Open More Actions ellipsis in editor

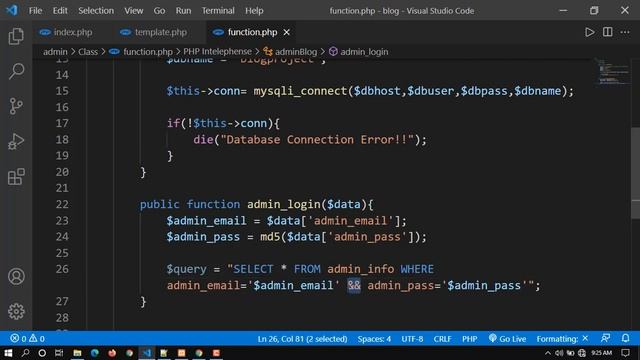pos(625,32)
